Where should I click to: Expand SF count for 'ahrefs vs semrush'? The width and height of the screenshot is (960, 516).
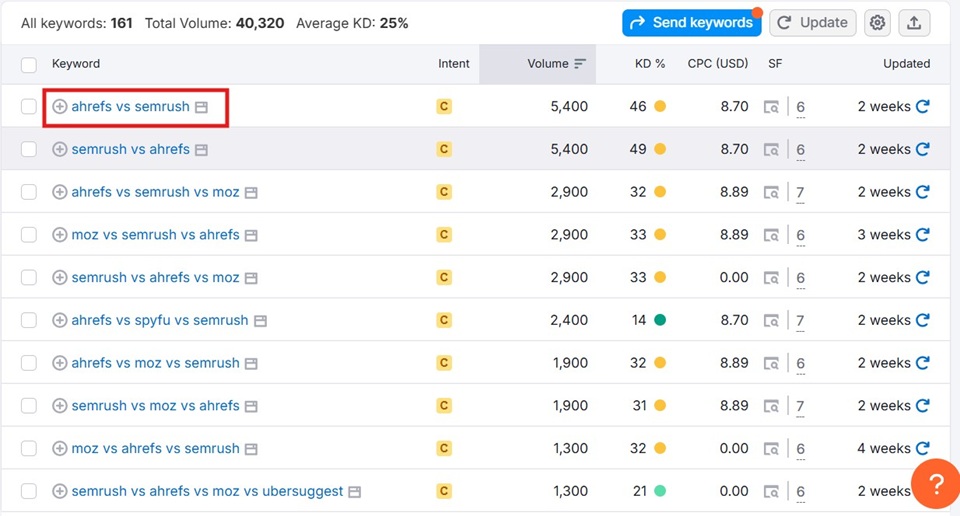[800, 108]
